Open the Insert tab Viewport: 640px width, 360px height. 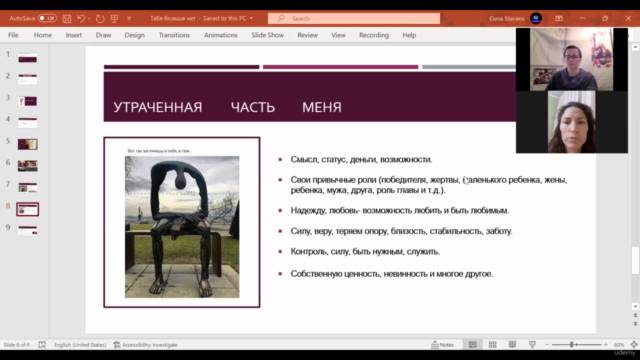(x=73, y=35)
